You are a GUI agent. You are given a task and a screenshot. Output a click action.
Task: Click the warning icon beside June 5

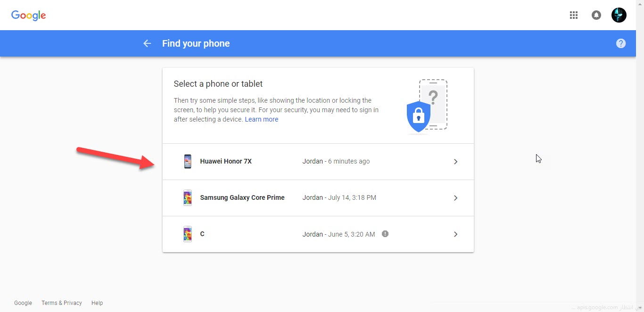click(385, 234)
